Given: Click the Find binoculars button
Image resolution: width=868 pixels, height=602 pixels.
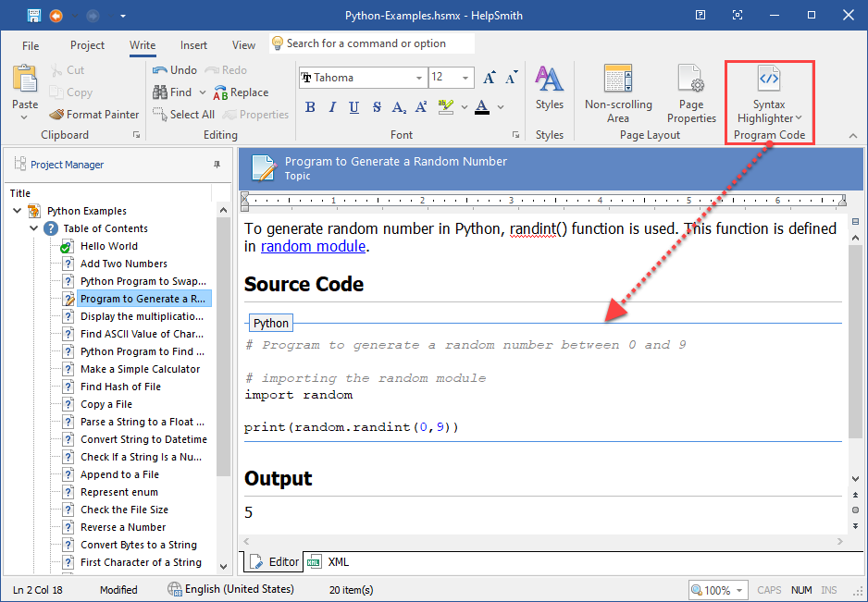Looking at the screenshot, I should coord(172,92).
